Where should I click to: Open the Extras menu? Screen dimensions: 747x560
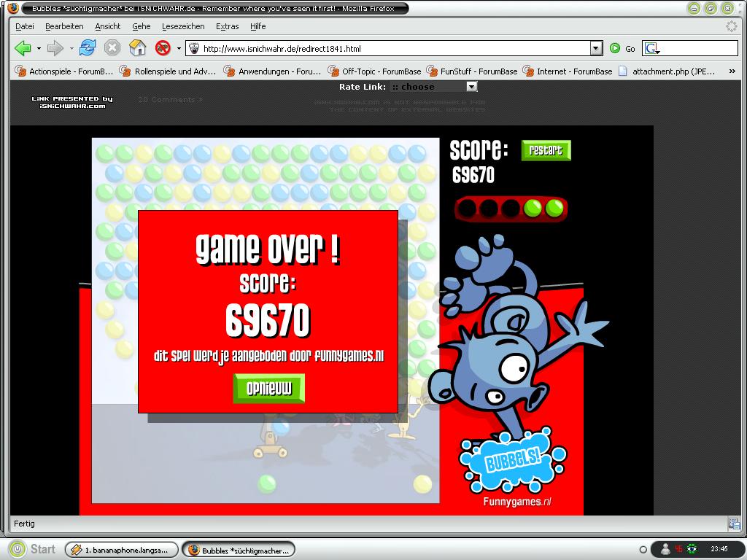pos(228,26)
